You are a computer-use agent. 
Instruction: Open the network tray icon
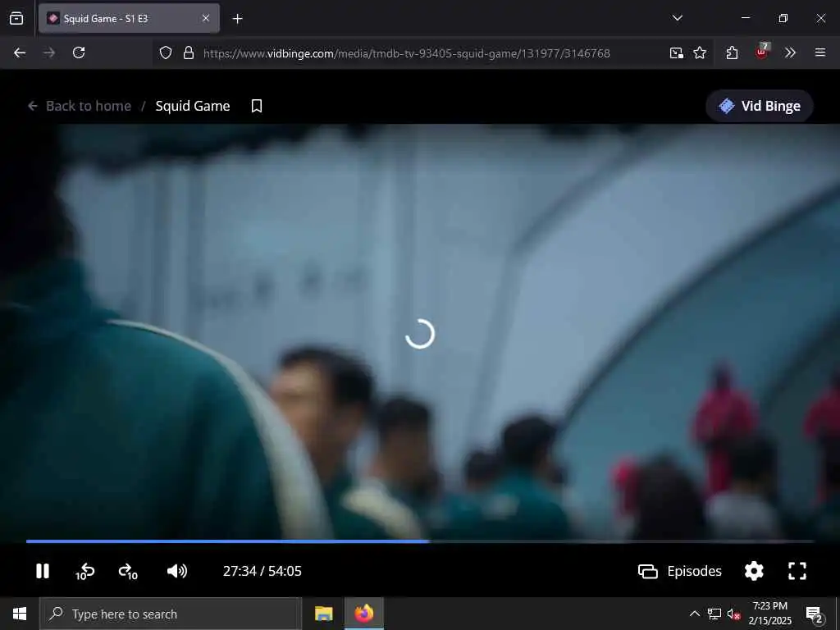coord(714,614)
